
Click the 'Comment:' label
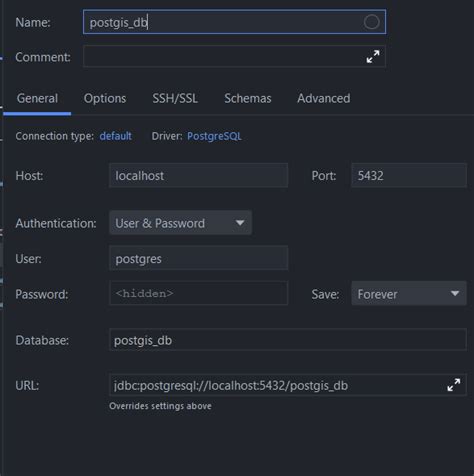pyautogui.click(x=43, y=57)
